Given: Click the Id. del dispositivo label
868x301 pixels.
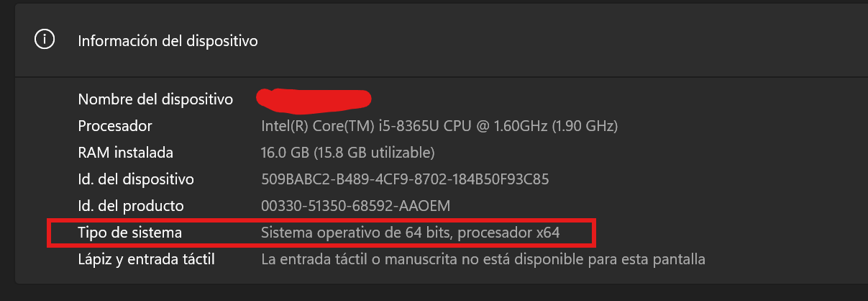Looking at the screenshot, I should (136, 179).
